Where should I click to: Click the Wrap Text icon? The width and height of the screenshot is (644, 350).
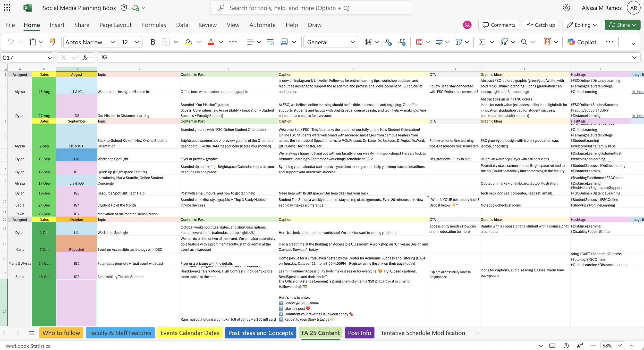[270, 42]
